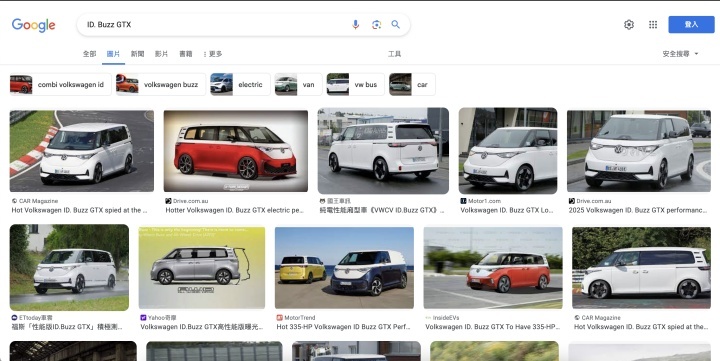Select the electric filter chip
The image size is (720, 361).
(x=240, y=85)
